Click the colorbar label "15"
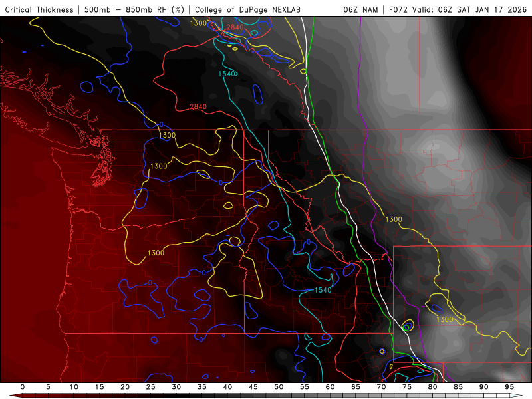 (x=99, y=387)
